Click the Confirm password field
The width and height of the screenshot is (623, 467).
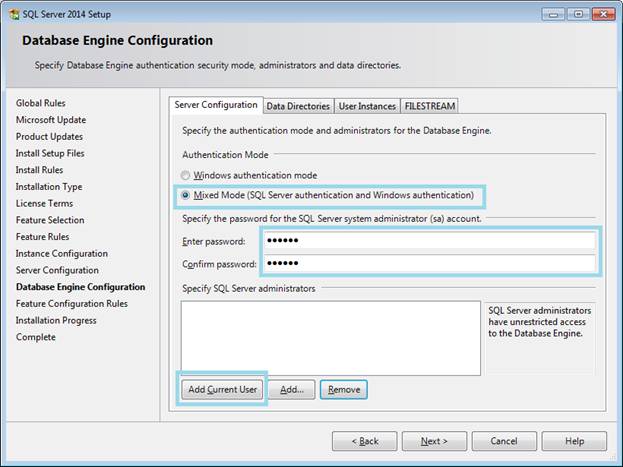[x=430, y=263]
